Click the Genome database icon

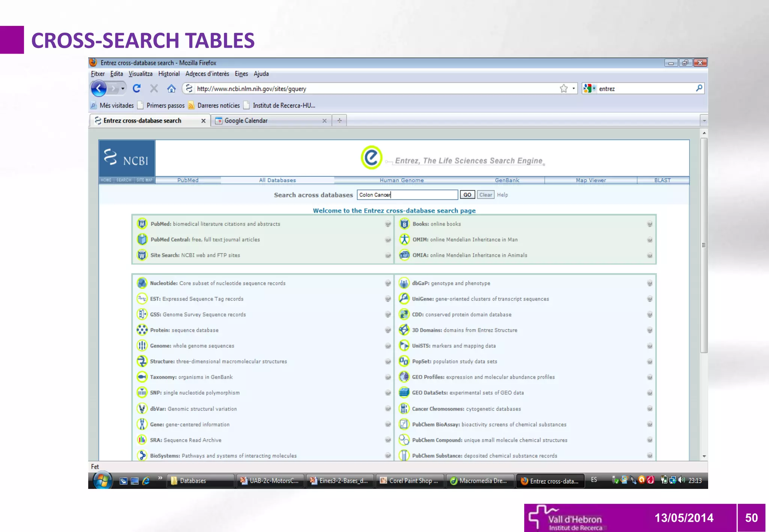142,346
